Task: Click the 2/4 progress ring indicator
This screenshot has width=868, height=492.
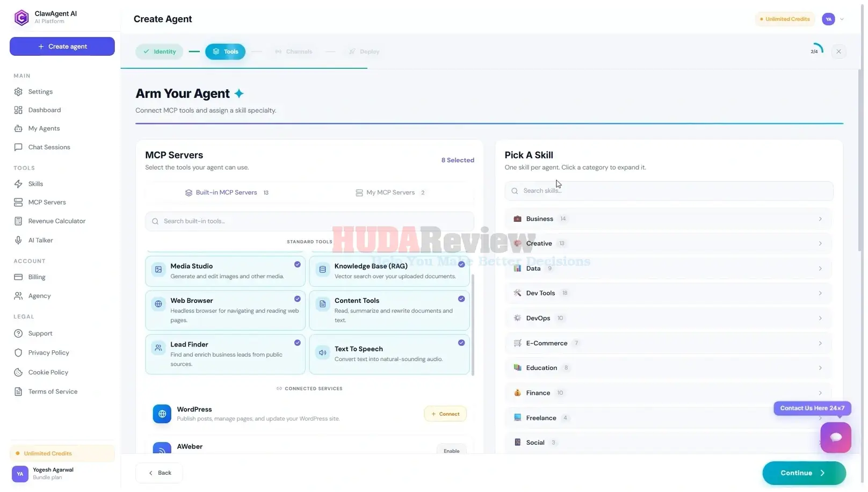Action: coord(815,51)
